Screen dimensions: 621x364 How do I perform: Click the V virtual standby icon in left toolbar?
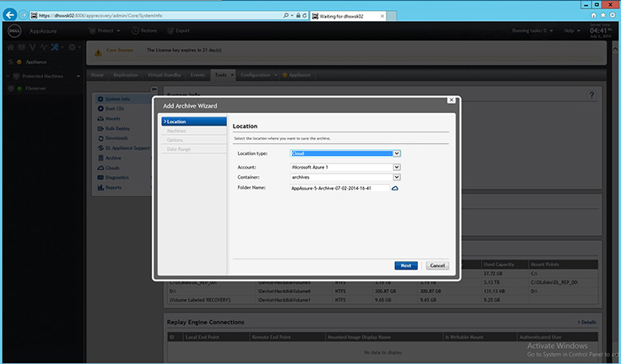[x=32, y=47]
